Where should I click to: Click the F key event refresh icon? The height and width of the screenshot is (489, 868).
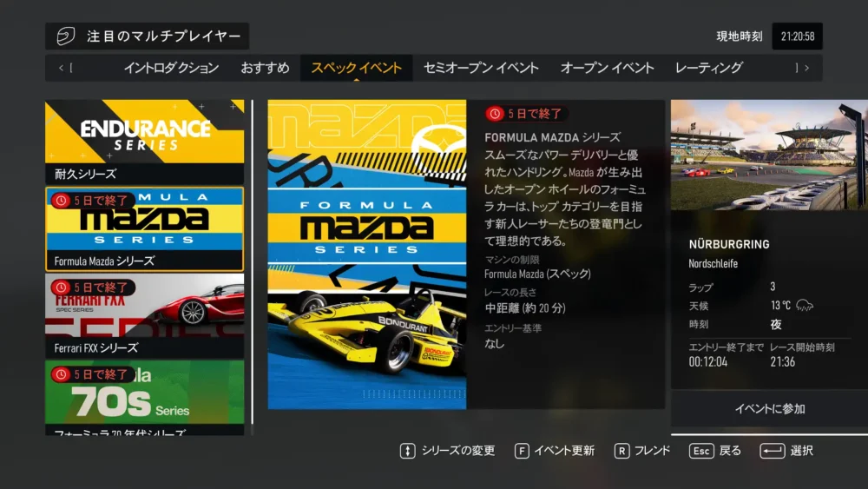[522, 451]
